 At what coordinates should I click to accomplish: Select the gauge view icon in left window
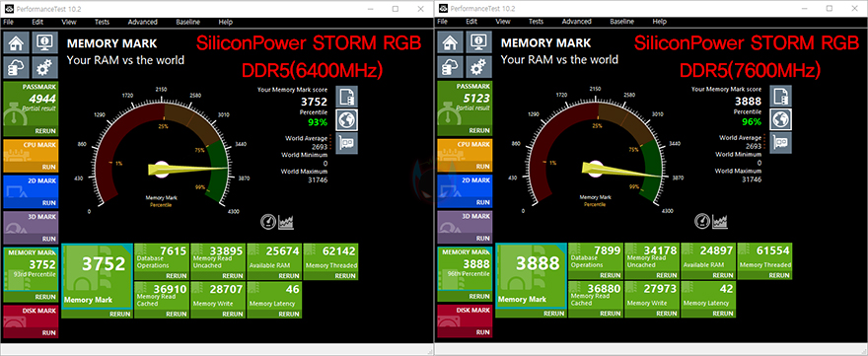point(268,222)
